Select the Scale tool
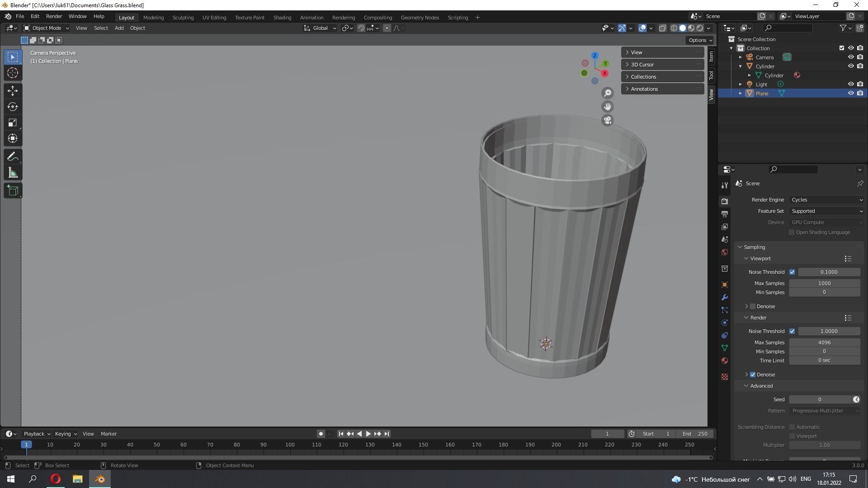The height and width of the screenshot is (488, 868). tap(13, 122)
